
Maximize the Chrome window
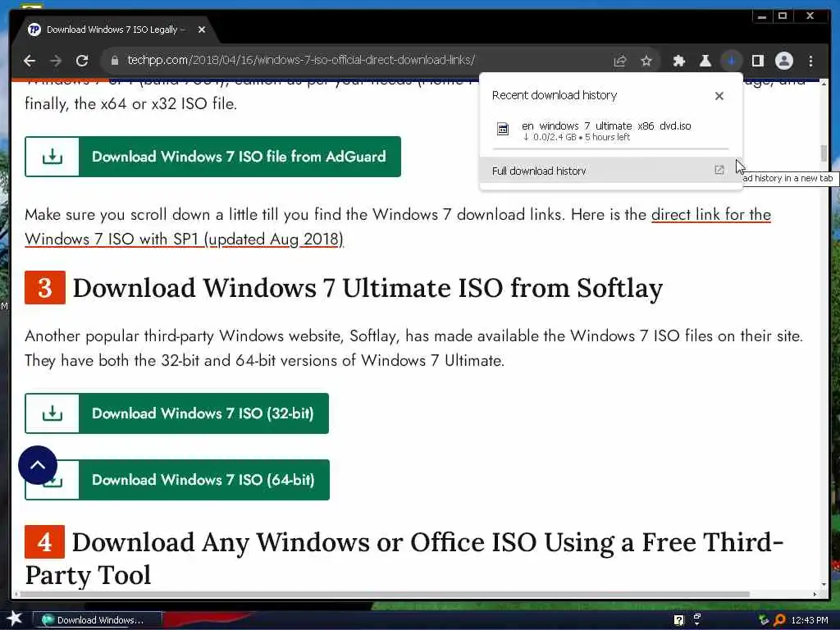click(x=782, y=16)
